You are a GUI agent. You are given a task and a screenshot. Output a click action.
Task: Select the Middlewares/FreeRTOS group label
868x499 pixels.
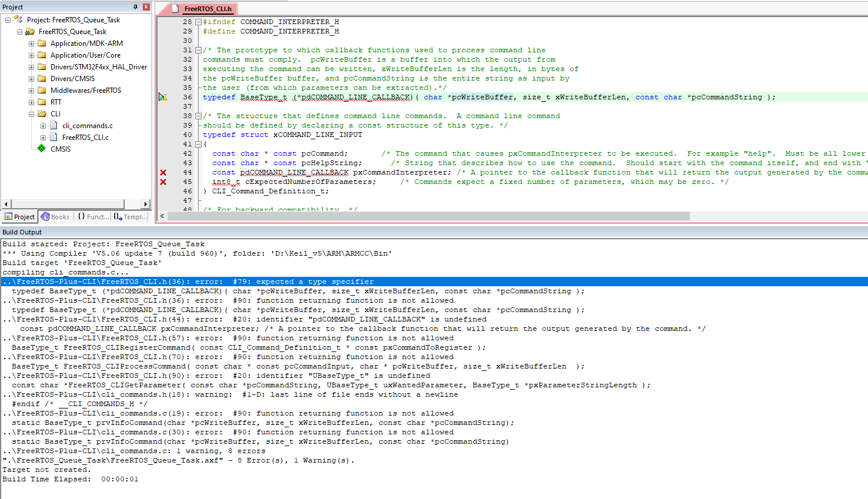tap(86, 91)
